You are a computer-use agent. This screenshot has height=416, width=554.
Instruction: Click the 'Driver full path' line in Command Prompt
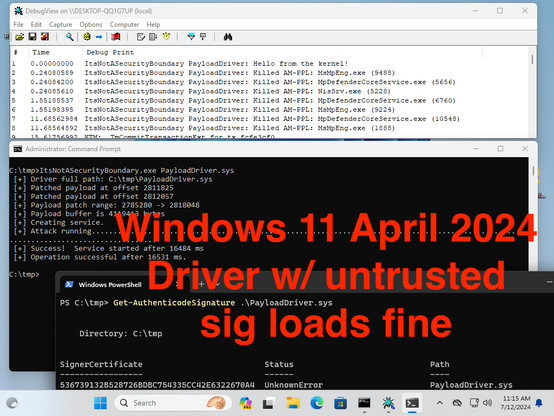(113, 179)
